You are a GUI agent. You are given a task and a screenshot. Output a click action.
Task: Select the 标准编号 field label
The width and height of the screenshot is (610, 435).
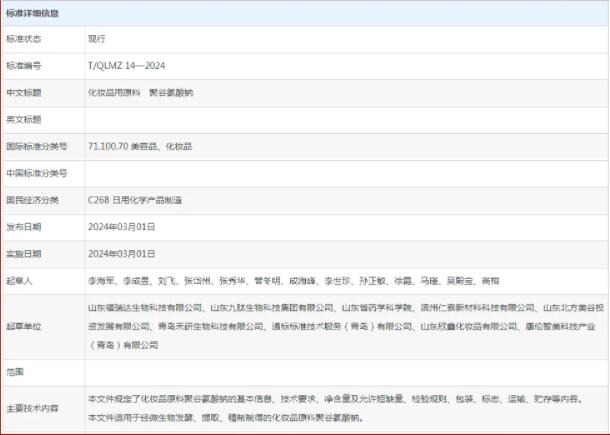click(25, 65)
